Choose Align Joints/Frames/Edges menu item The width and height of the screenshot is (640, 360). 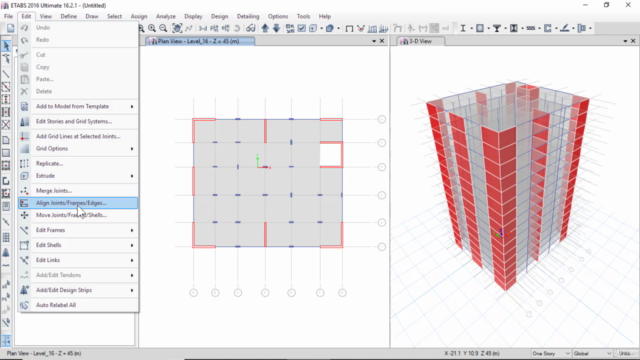point(78,203)
